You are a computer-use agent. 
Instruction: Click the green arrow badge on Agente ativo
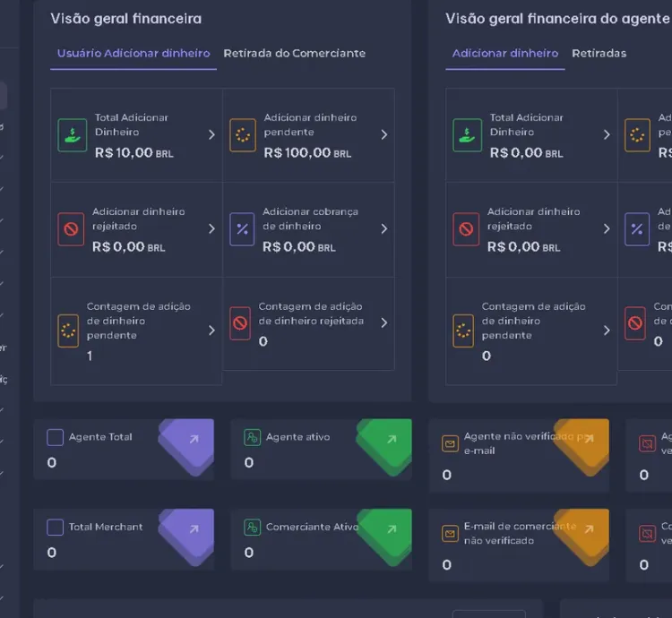click(391, 439)
